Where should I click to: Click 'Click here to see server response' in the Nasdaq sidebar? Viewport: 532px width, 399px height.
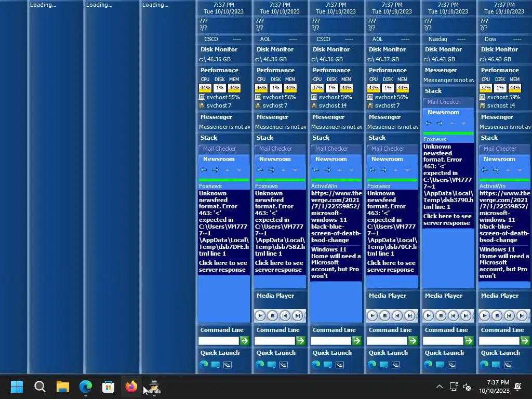447,220
